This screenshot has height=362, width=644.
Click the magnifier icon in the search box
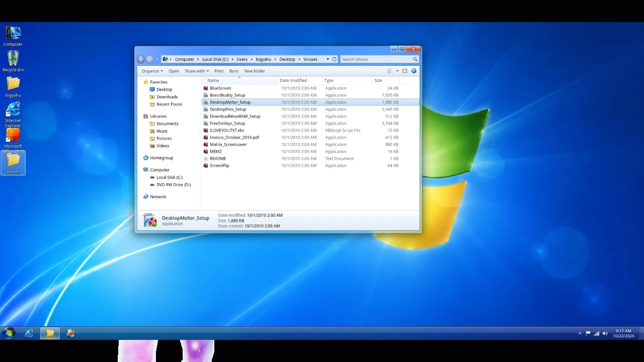[415, 59]
